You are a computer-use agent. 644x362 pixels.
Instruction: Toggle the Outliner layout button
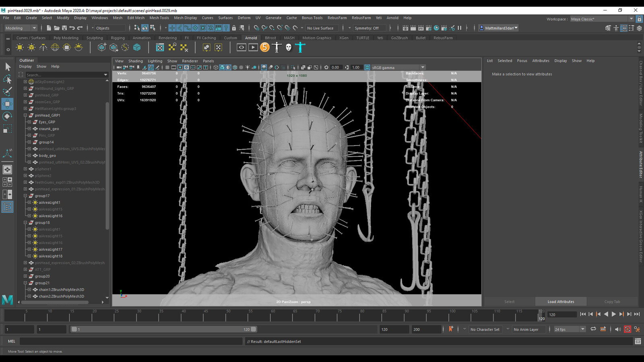7,207
